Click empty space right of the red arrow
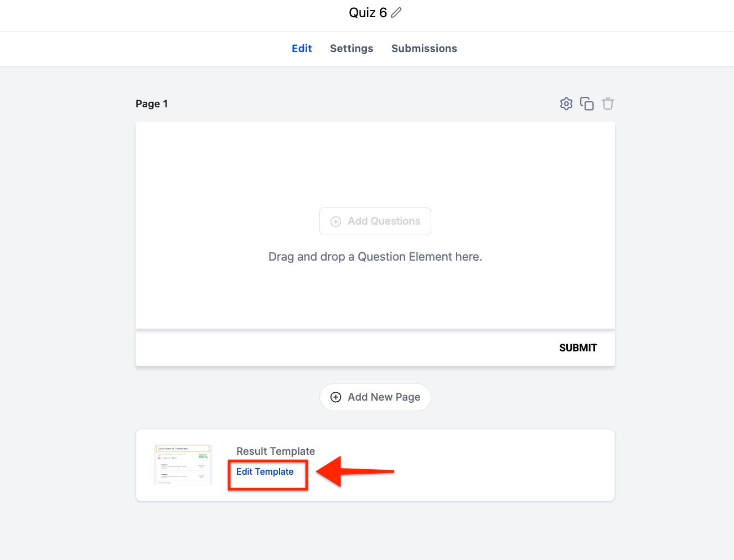 (498, 470)
